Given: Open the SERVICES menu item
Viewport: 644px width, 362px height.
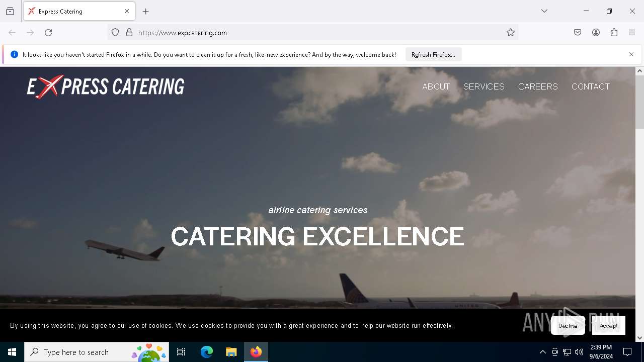Looking at the screenshot, I should click(x=484, y=86).
